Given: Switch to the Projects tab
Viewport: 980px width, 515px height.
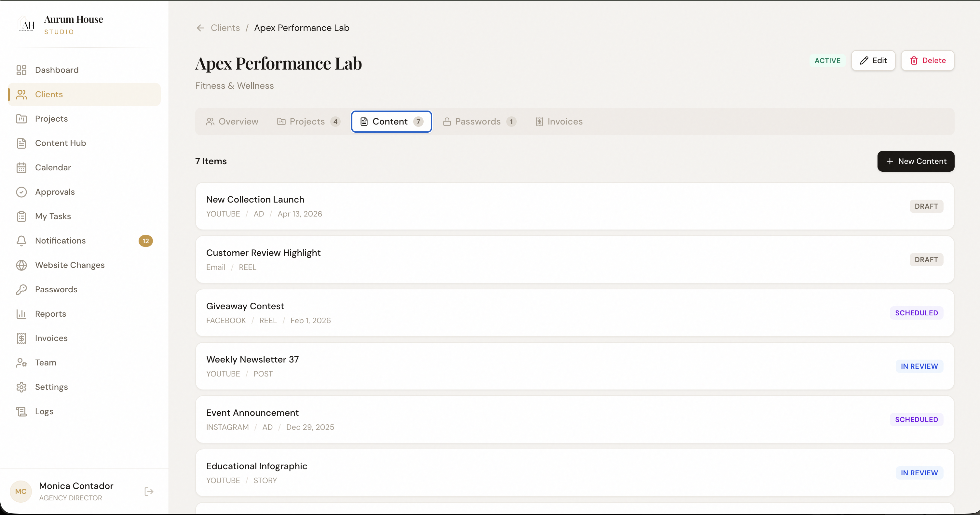Looking at the screenshot, I should coord(307,122).
